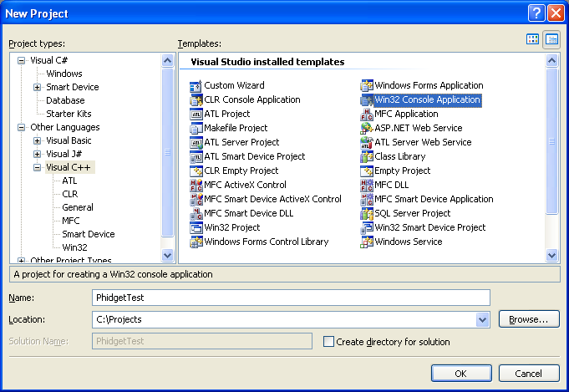Select General under Visual C++
Screen dimensions: 569x392
click(78, 207)
